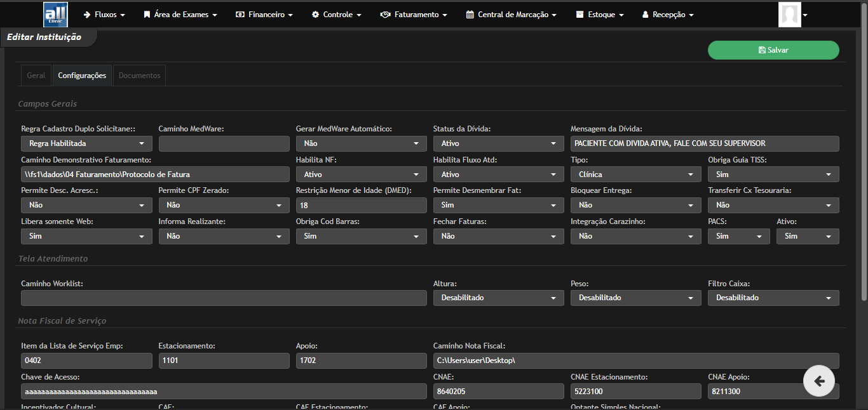
Task: Switch to the Geral tab
Action: tap(36, 75)
